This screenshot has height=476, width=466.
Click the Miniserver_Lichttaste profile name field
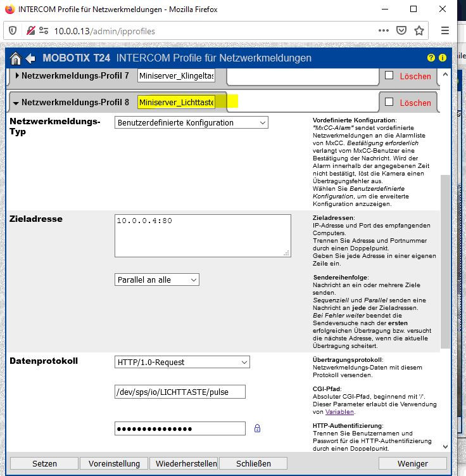coord(176,102)
